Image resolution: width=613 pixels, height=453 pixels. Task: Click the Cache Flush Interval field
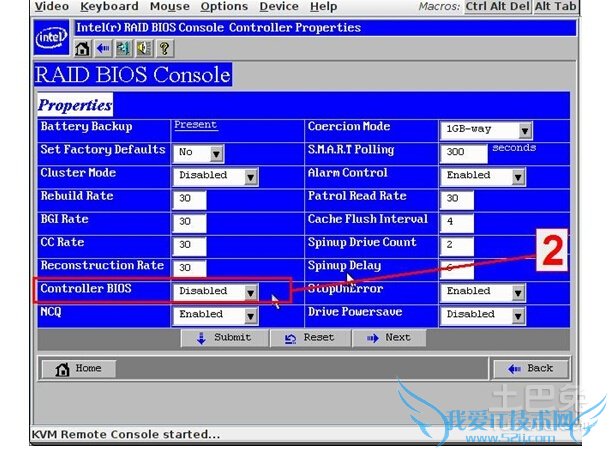457,222
